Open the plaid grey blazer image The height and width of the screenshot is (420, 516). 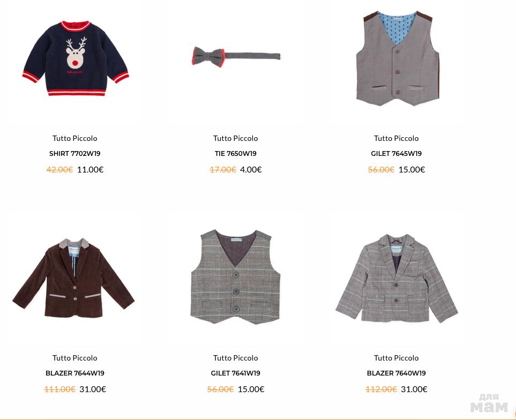[397, 278]
